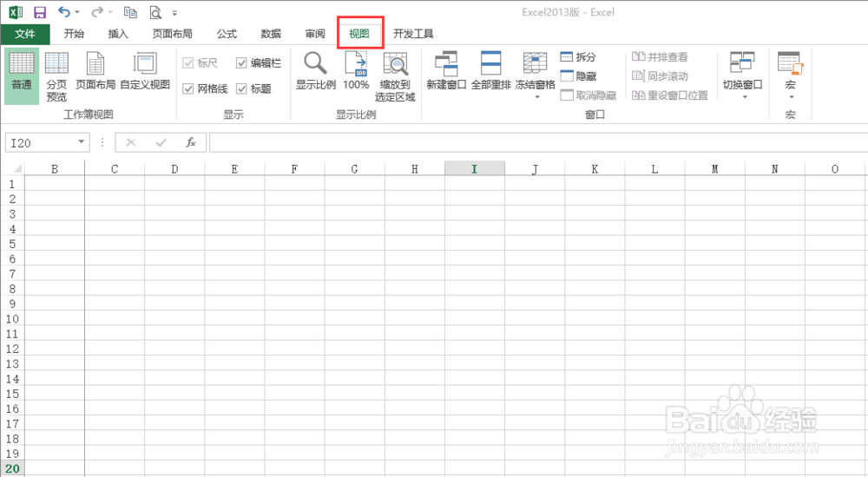Select column B header
The width and height of the screenshot is (868, 477).
click(55, 169)
